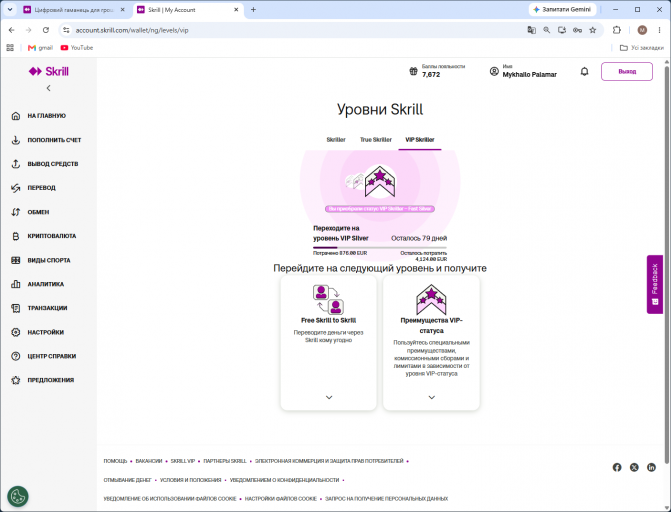The height and width of the screenshot is (512, 671).
Task: Expand the Free Skrill to Skrill card
Action: (329, 397)
